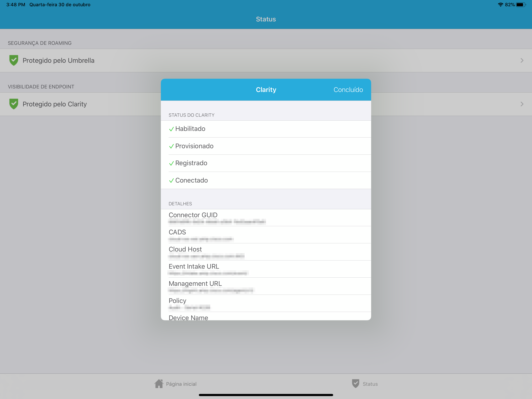532x399 pixels.
Task: Tap the Status shield icon in bottom bar
Action: coord(355,384)
